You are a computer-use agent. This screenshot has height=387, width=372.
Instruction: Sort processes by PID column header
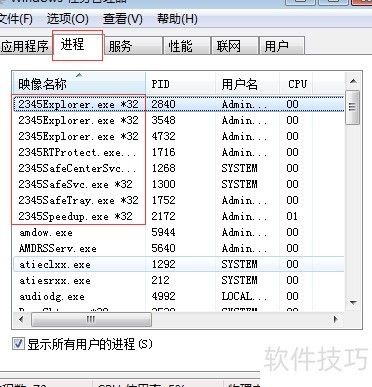click(180, 84)
